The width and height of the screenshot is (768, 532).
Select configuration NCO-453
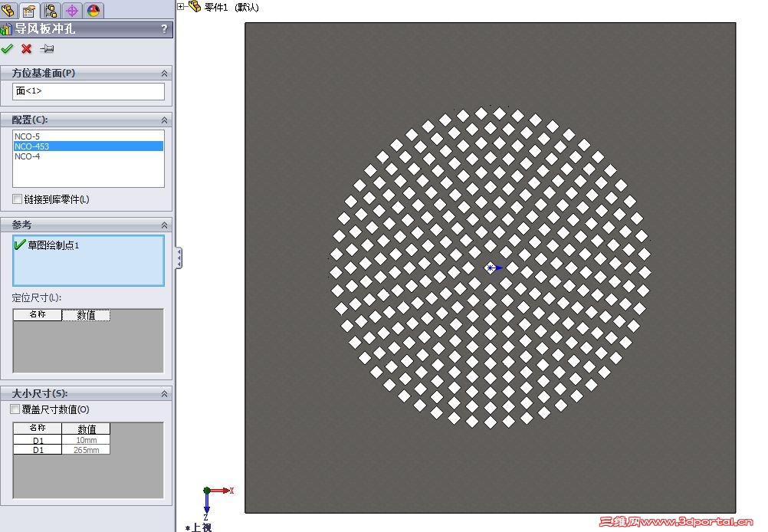pyautogui.click(x=88, y=146)
